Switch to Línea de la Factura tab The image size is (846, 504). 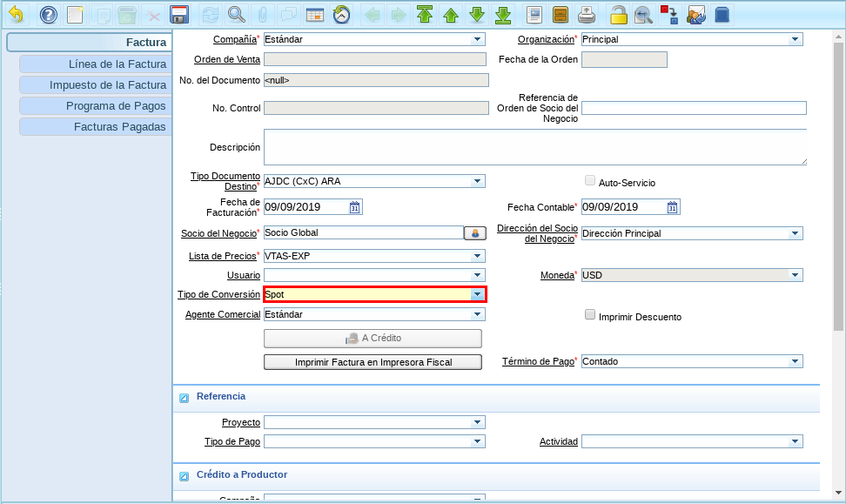click(96, 64)
